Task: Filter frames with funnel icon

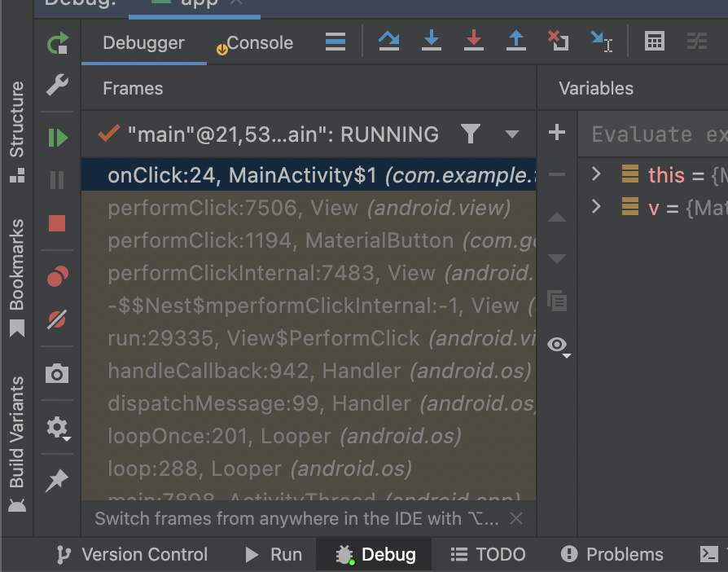Action: [x=471, y=134]
